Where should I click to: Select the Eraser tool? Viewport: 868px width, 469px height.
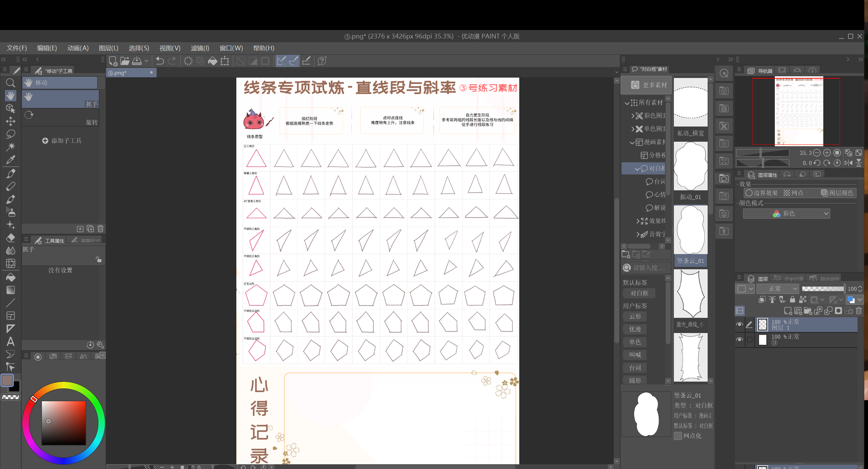[10, 238]
